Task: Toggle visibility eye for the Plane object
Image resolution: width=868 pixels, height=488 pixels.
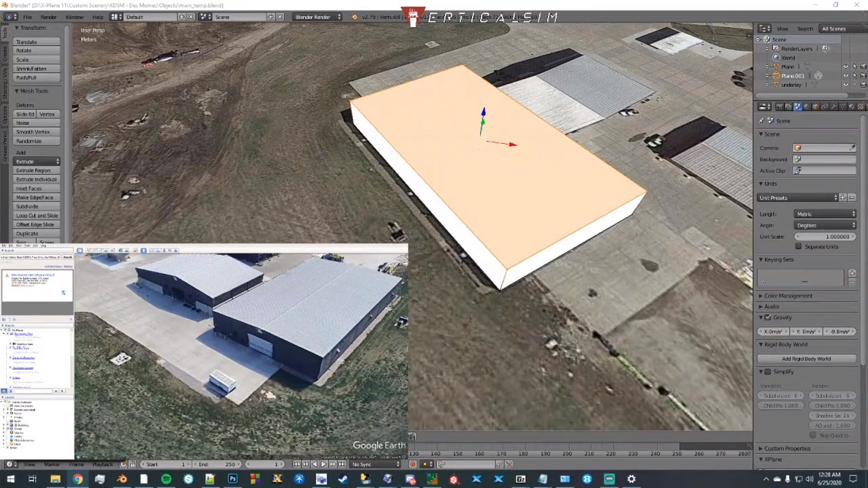Action: pos(845,67)
